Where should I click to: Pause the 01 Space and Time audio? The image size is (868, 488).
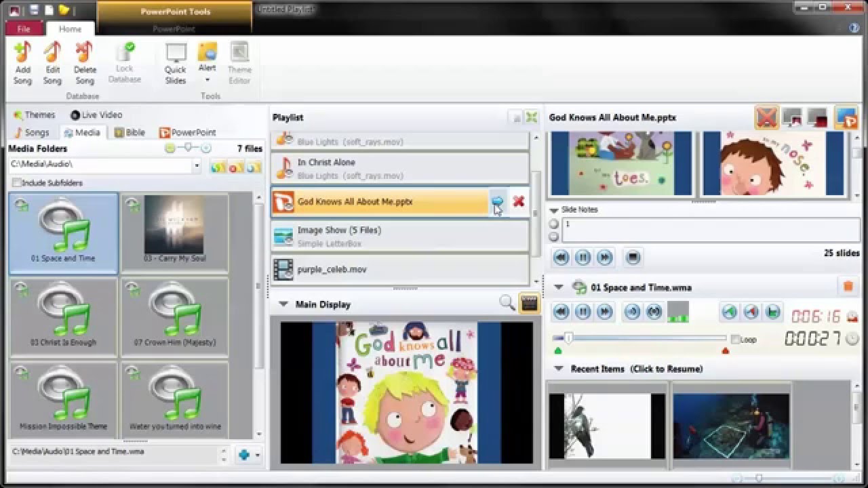click(583, 312)
